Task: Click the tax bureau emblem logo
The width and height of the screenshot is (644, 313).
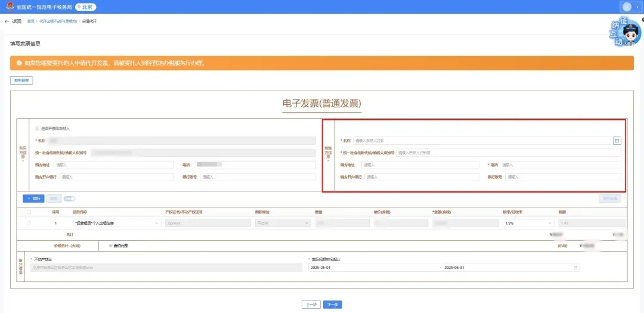Action: (x=8, y=7)
